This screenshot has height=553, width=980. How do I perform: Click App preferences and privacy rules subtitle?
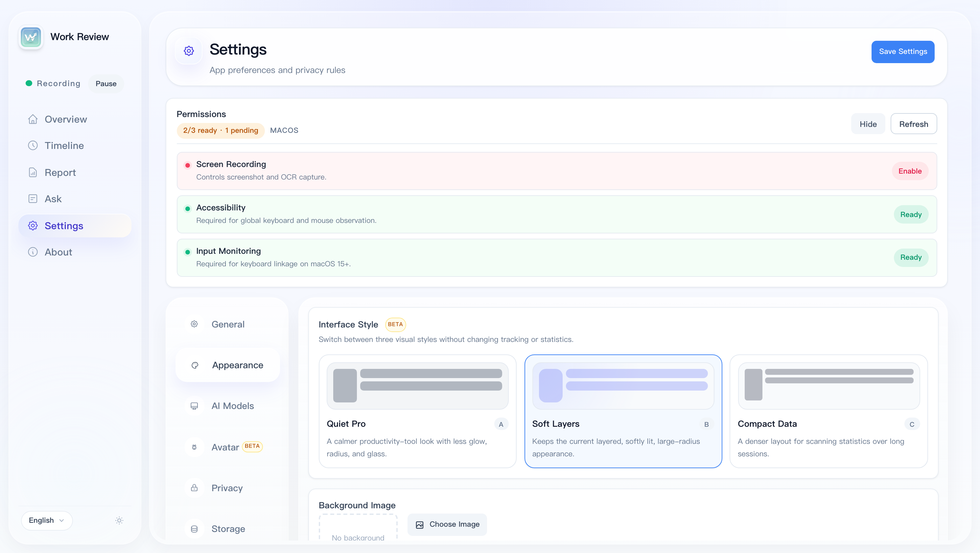[277, 70]
